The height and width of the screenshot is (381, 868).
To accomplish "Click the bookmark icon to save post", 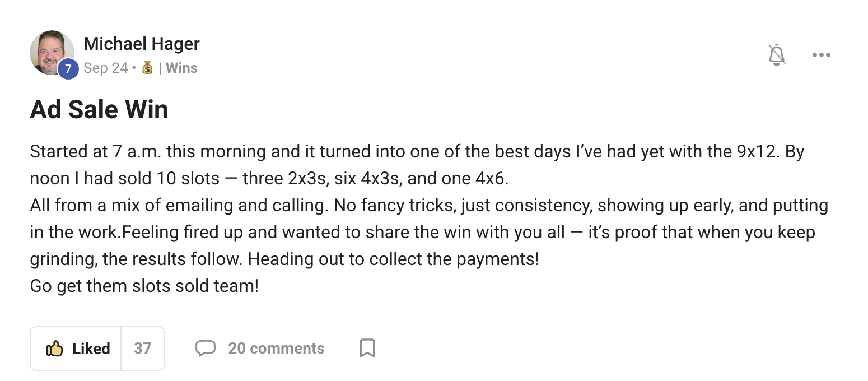I will coord(367,348).
